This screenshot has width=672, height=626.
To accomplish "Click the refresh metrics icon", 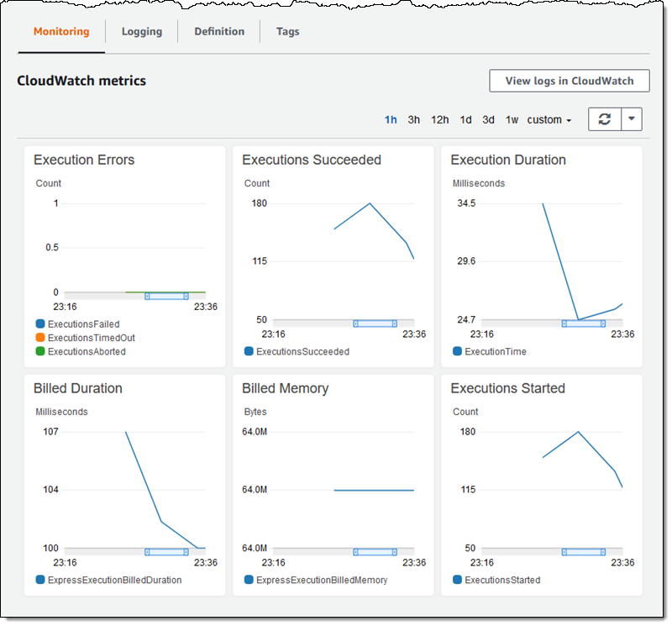I will 604,119.
